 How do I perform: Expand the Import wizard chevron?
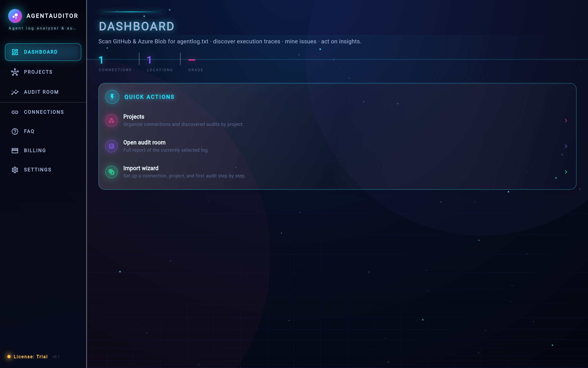566,172
